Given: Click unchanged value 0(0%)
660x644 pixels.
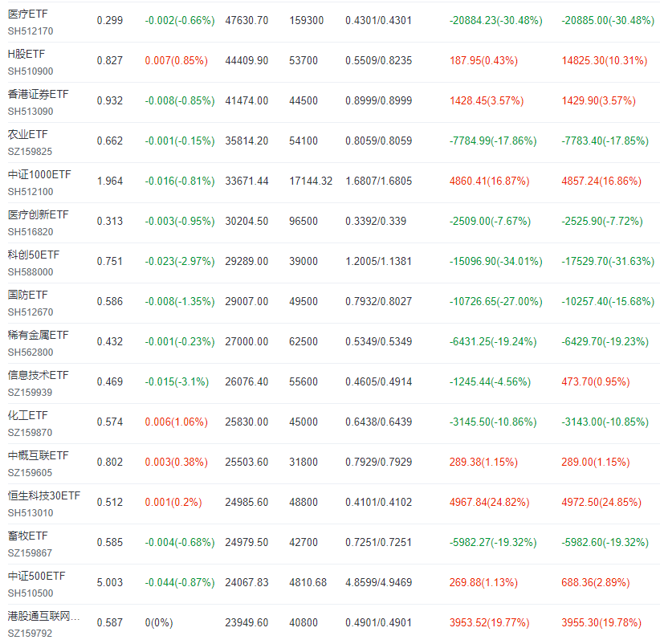Looking at the screenshot, I should point(159,622).
